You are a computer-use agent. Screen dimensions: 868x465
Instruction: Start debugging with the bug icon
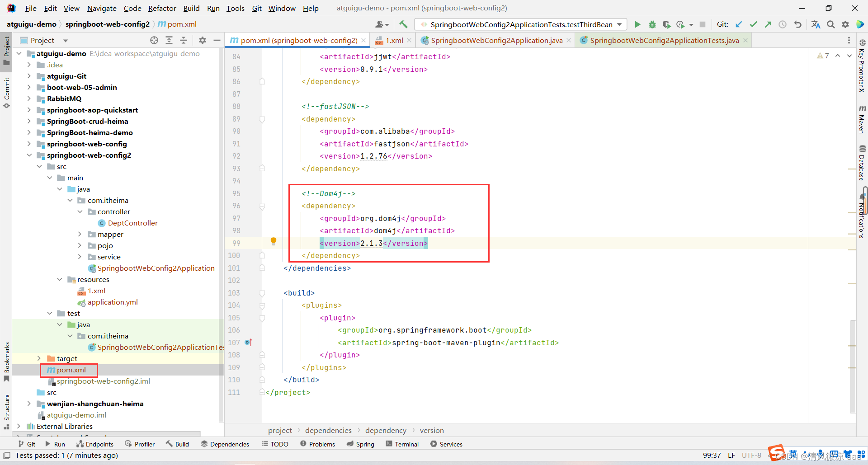click(652, 24)
